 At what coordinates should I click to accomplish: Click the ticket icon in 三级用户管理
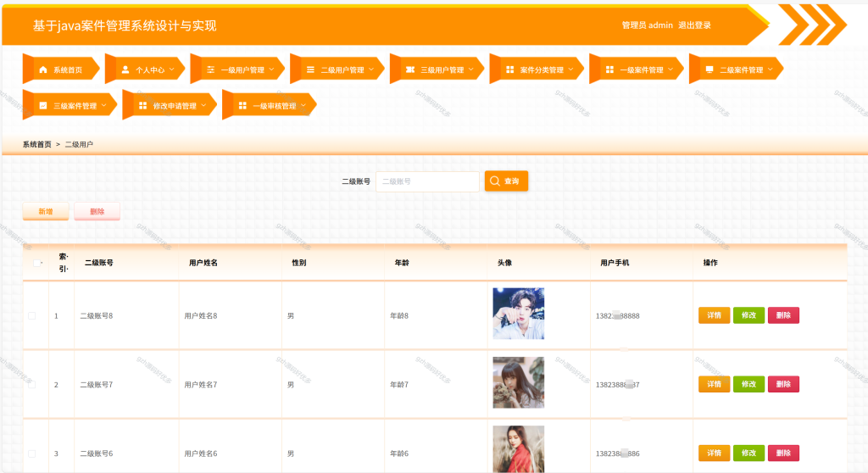point(410,70)
